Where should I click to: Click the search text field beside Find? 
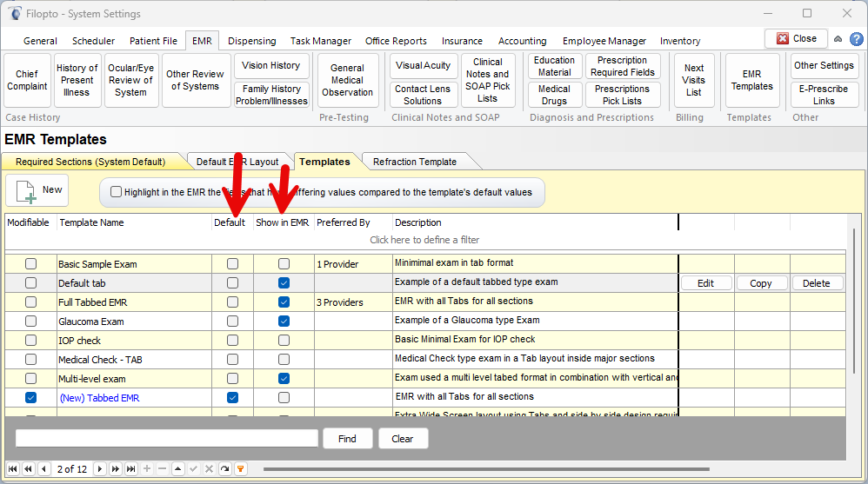point(167,438)
